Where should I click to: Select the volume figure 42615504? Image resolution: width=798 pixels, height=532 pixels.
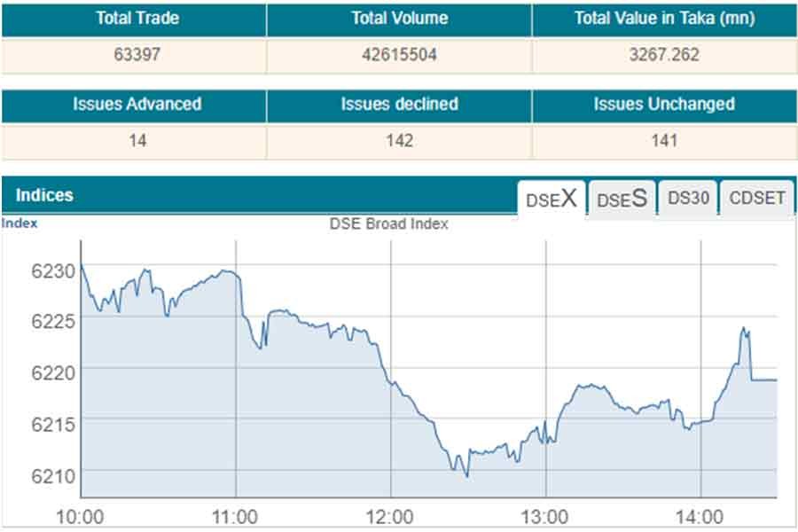(399, 54)
